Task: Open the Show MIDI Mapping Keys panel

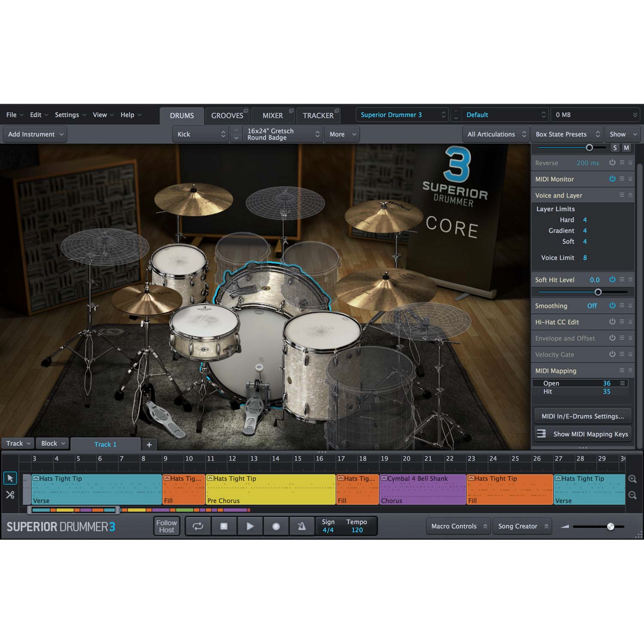Action: pos(582,434)
